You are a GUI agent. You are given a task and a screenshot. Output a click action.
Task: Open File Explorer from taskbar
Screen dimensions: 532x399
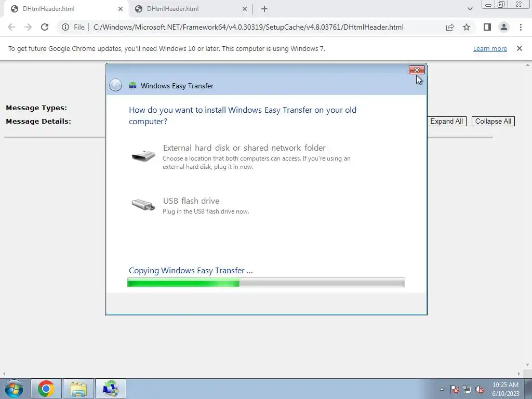click(x=78, y=389)
